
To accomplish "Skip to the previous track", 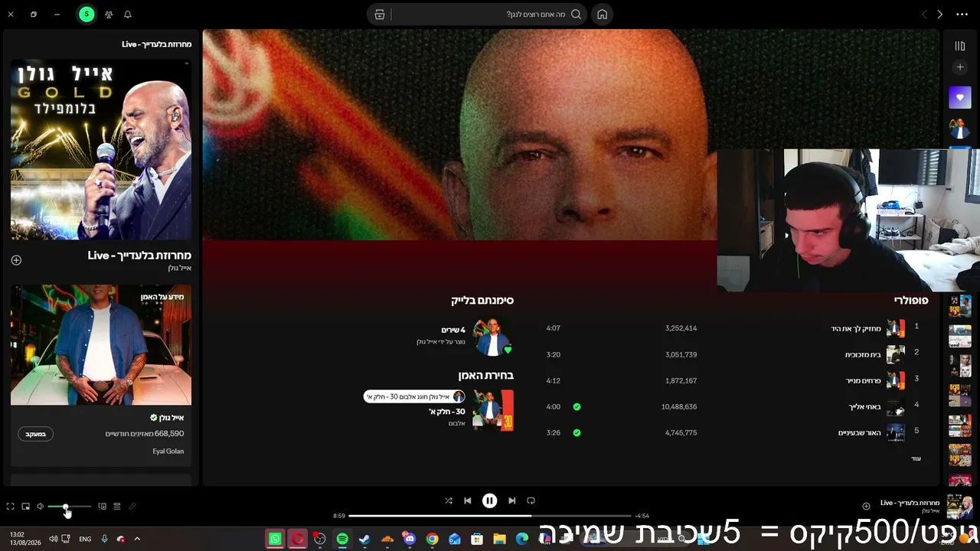I will coord(468,500).
